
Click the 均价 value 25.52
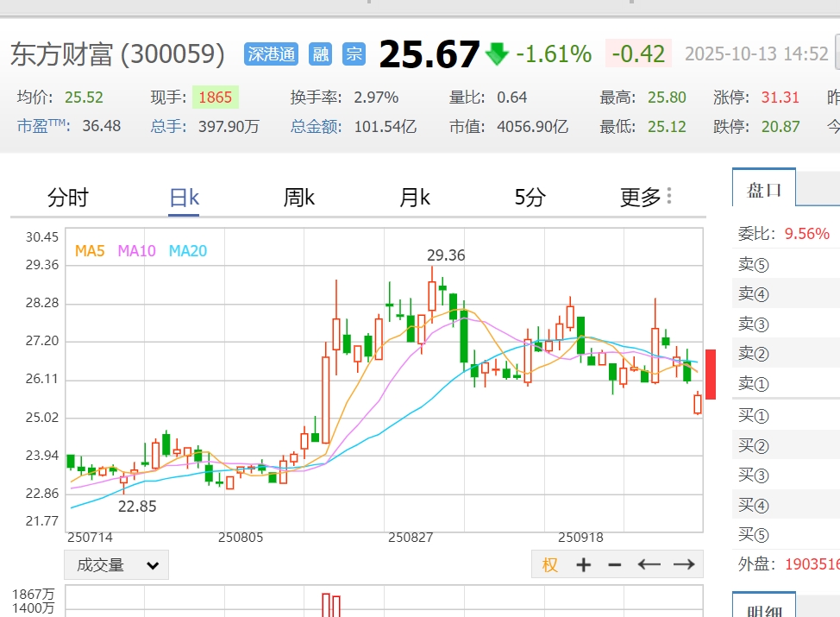click(84, 97)
